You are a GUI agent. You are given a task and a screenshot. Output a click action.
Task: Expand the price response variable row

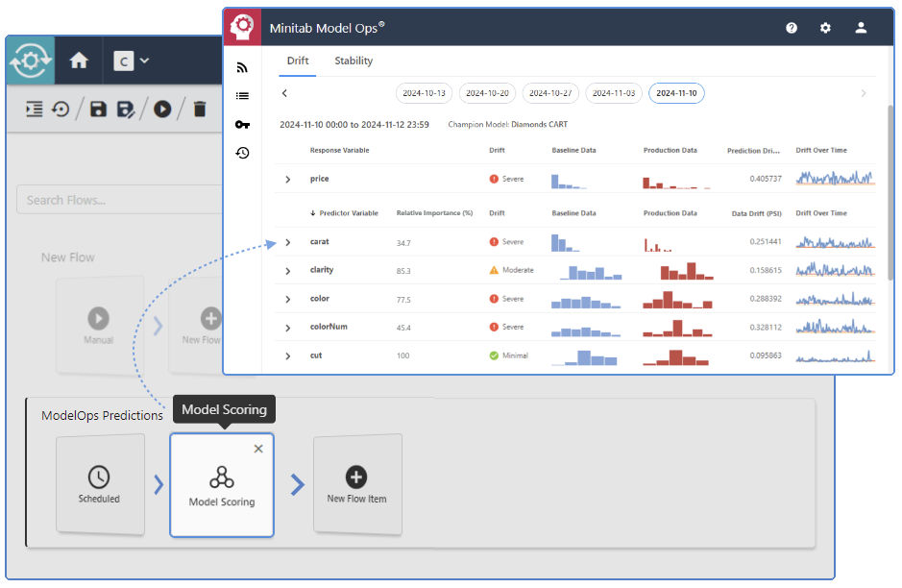click(x=286, y=178)
